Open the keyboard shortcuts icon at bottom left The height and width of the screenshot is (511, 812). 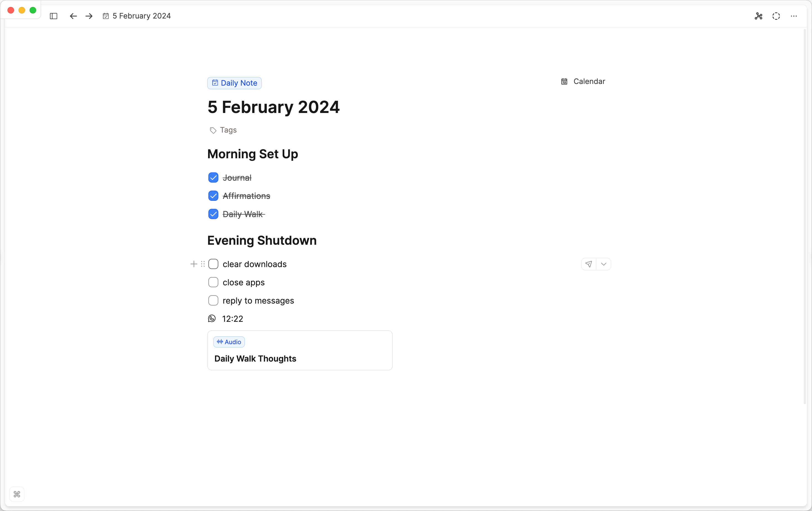click(x=17, y=494)
